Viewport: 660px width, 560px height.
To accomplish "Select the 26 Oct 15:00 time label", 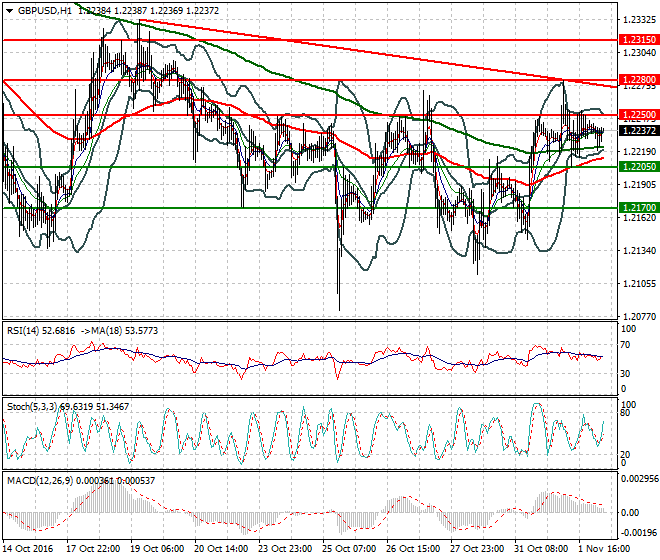I will pos(413,549).
